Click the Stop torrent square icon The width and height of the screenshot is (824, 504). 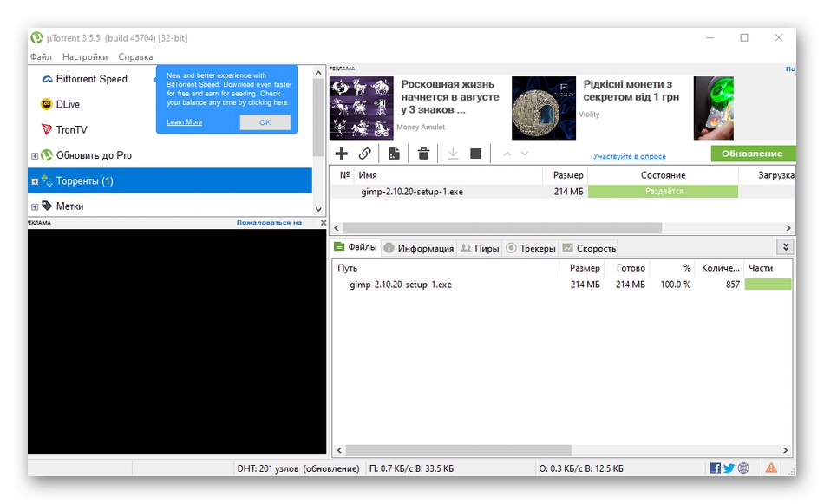click(475, 154)
